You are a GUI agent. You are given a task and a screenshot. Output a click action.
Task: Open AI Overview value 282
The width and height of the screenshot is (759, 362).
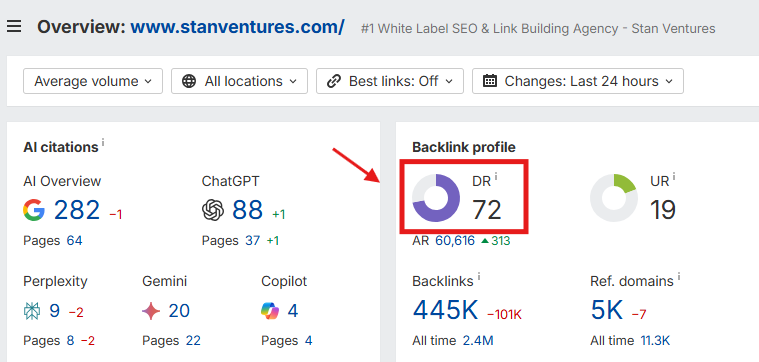(x=77, y=210)
